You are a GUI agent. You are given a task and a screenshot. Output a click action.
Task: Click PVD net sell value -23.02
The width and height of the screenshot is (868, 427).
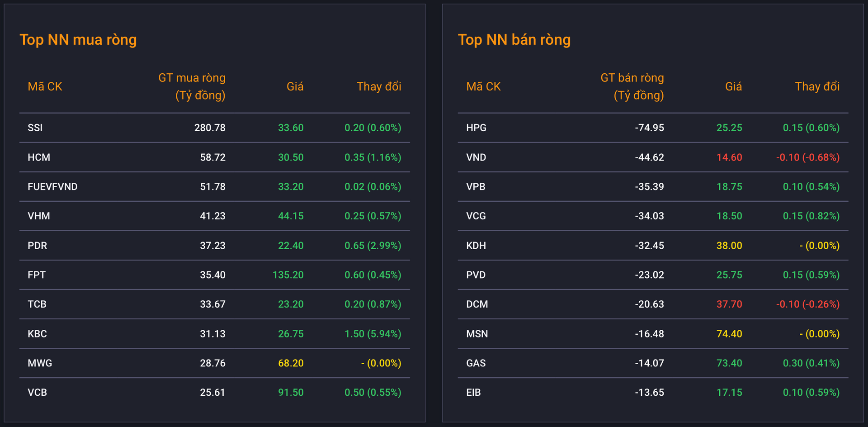pos(650,275)
